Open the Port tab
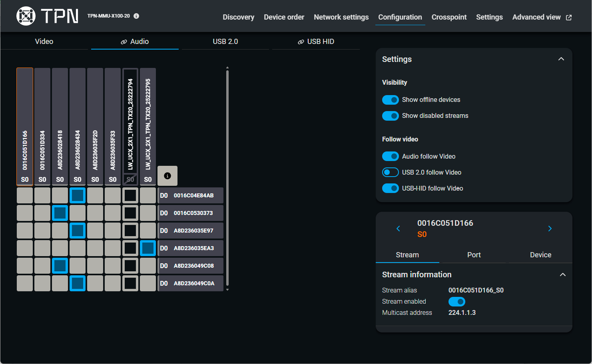592x364 pixels. point(474,255)
